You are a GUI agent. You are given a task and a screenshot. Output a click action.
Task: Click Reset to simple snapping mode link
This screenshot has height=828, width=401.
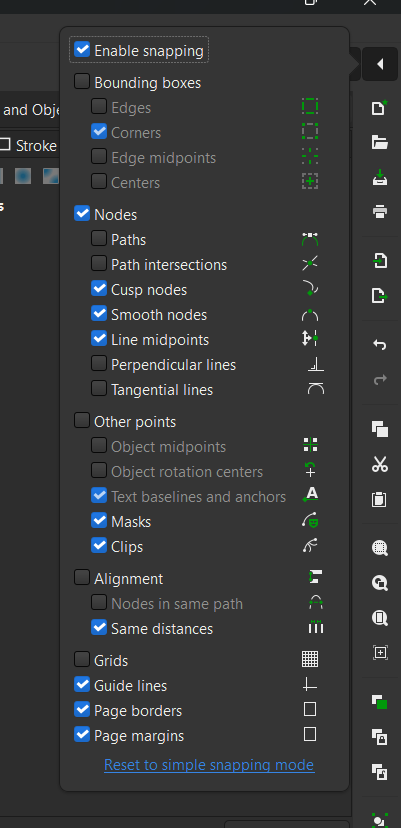tap(209, 765)
